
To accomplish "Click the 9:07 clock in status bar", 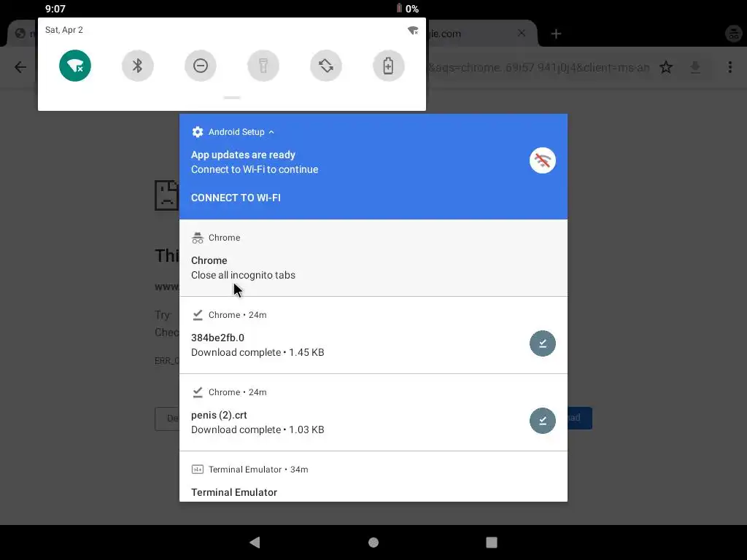I will pyautogui.click(x=55, y=9).
